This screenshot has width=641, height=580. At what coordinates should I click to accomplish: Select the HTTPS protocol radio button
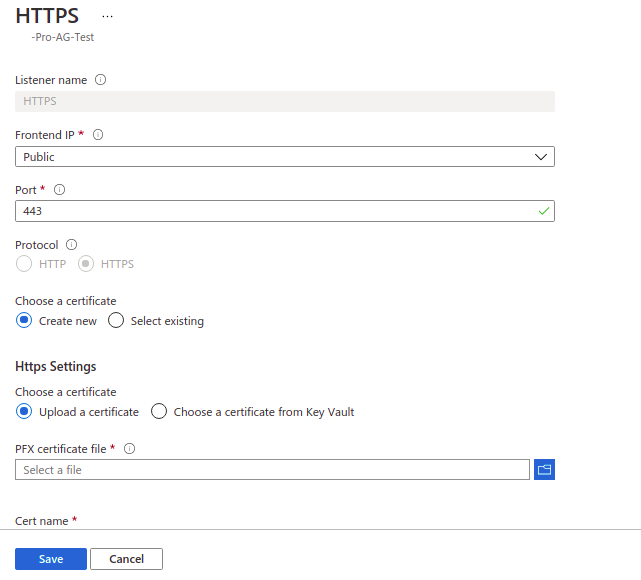click(86, 264)
